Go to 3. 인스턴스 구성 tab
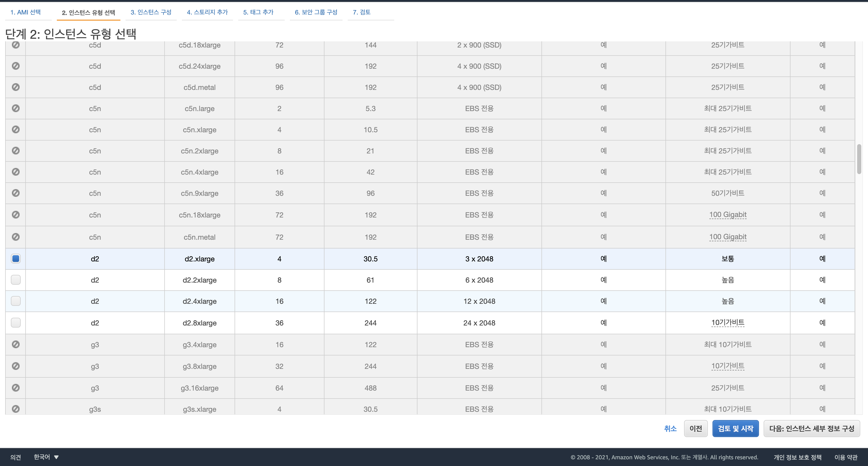This screenshot has height=466, width=868. (x=151, y=12)
